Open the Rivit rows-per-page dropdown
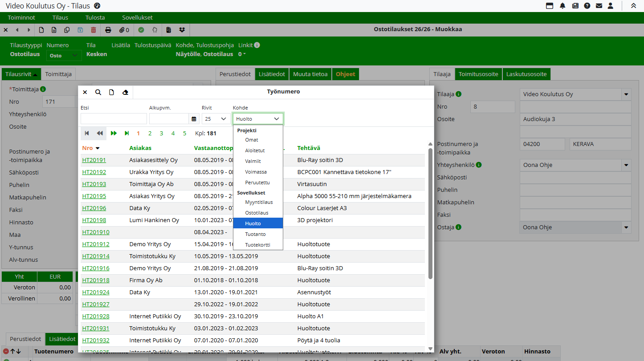The height and width of the screenshot is (361, 644). [x=216, y=119]
